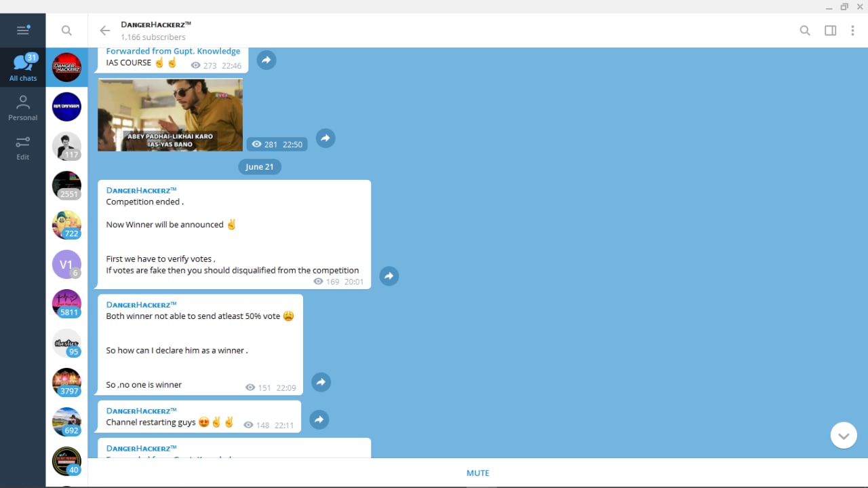Open the chat with 5811 unread messages
The height and width of the screenshot is (488, 868).
click(x=66, y=303)
